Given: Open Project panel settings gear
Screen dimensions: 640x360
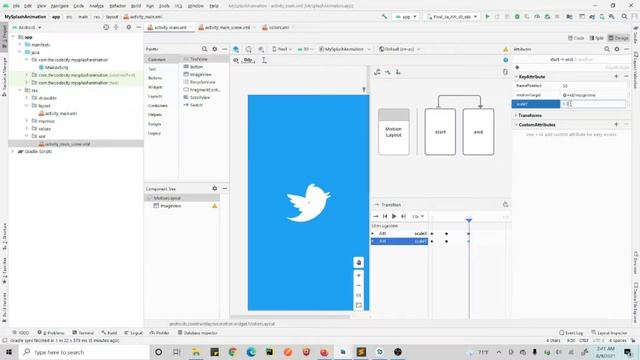Looking at the screenshot, I should click(129, 27).
